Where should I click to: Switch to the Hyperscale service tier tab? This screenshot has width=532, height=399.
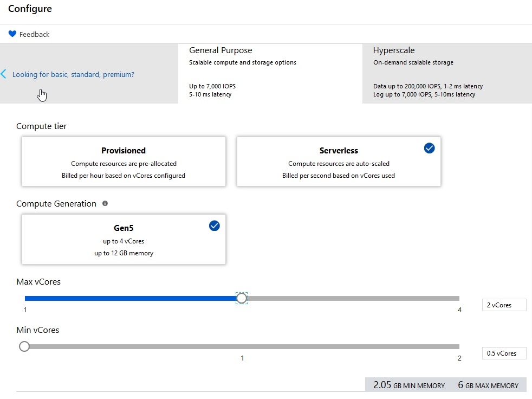click(x=394, y=50)
